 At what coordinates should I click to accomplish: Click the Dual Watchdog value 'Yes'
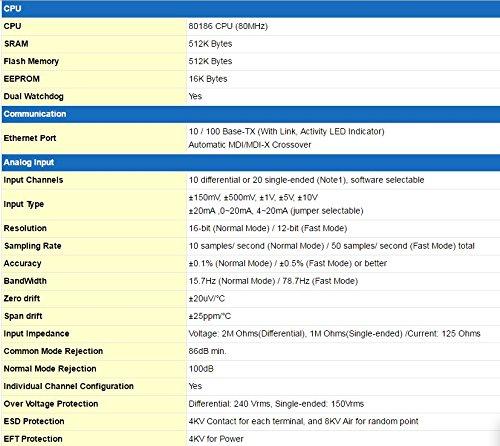pos(195,96)
